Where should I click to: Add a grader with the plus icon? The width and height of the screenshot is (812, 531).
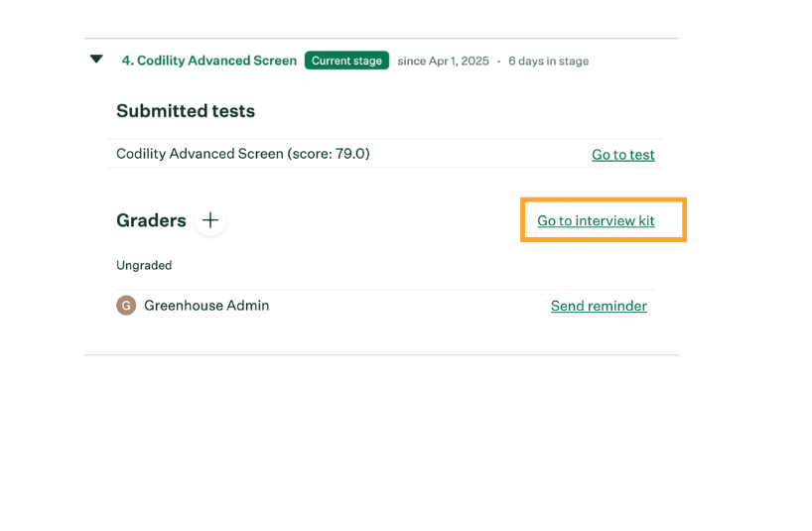tap(210, 220)
